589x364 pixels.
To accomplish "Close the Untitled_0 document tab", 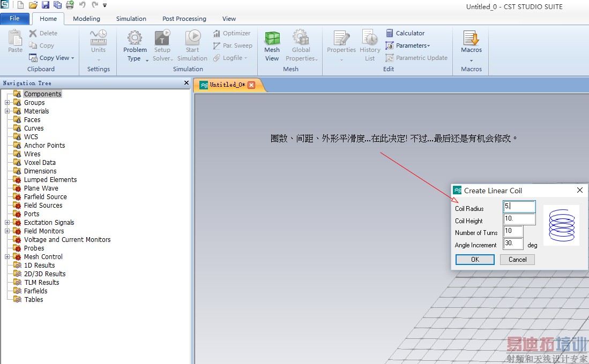I will coord(251,85).
